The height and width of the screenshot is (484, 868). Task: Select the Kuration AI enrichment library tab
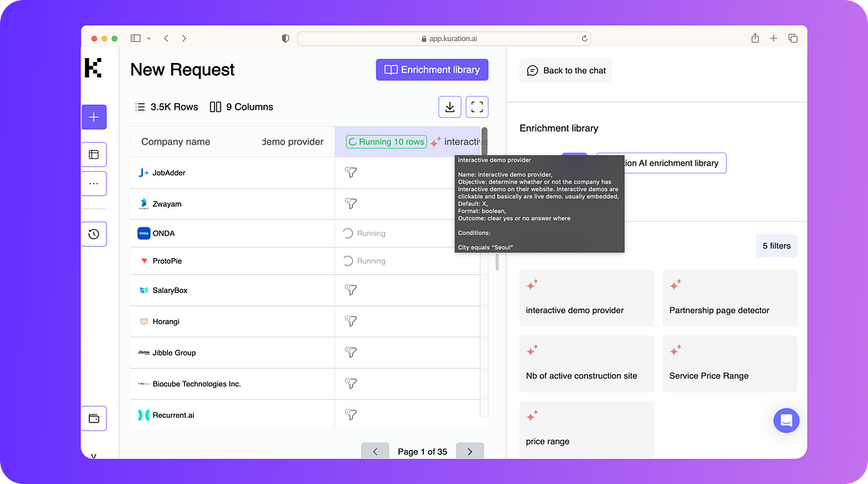coord(661,163)
